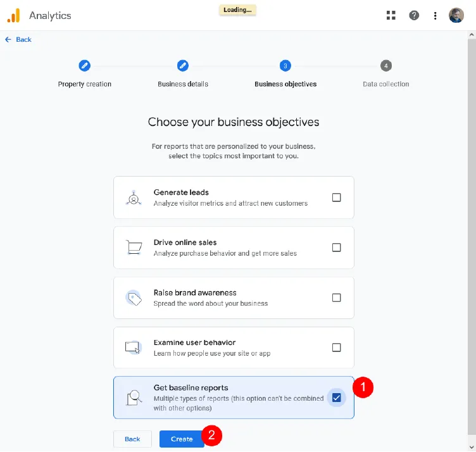Click the Google Analytics logo

click(14, 15)
